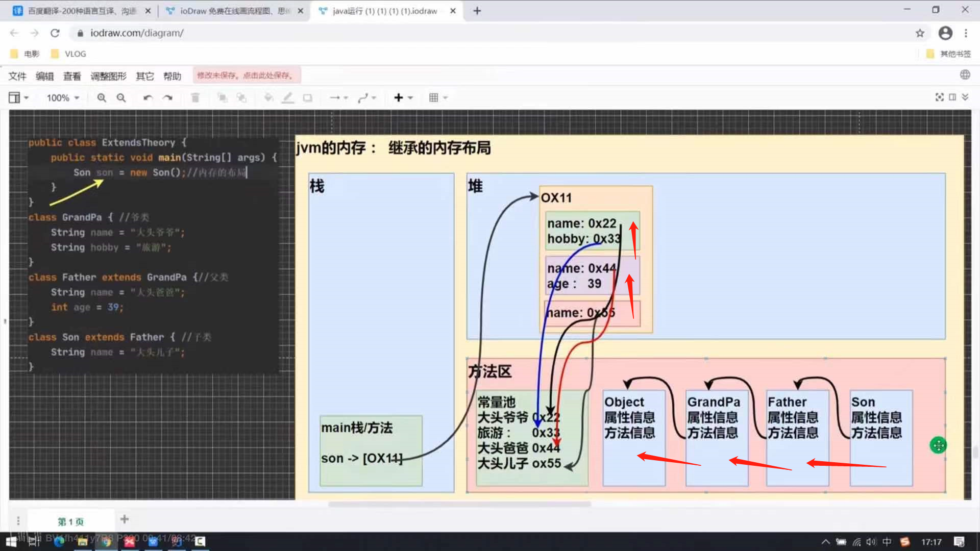The height and width of the screenshot is (551, 980).
Task: Click the line color pencil icon
Action: [x=288, y=97]
